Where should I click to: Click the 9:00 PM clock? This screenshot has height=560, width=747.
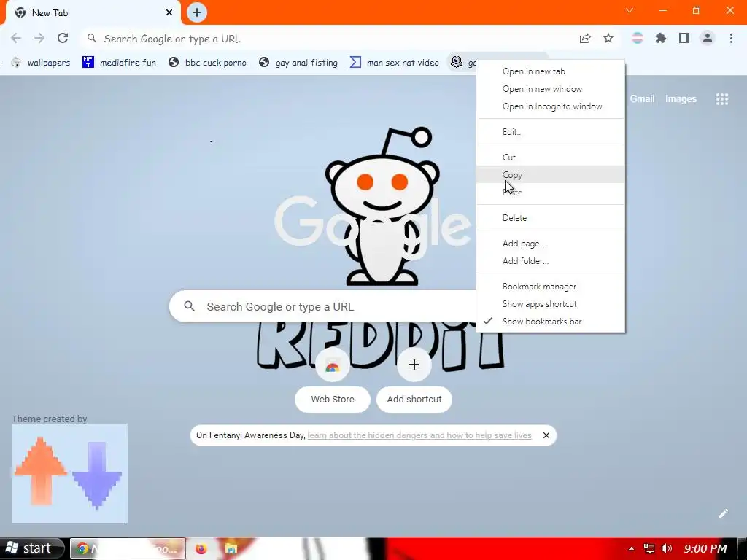(705, 548)
